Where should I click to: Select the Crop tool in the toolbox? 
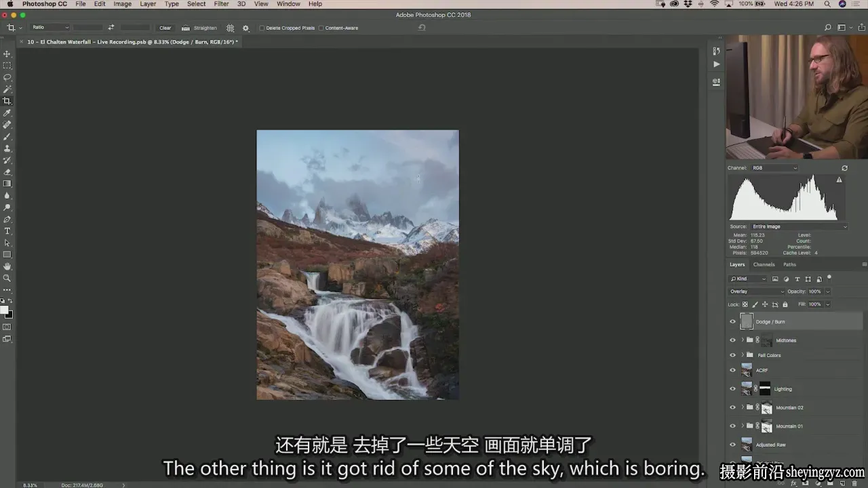pos(7,101)
